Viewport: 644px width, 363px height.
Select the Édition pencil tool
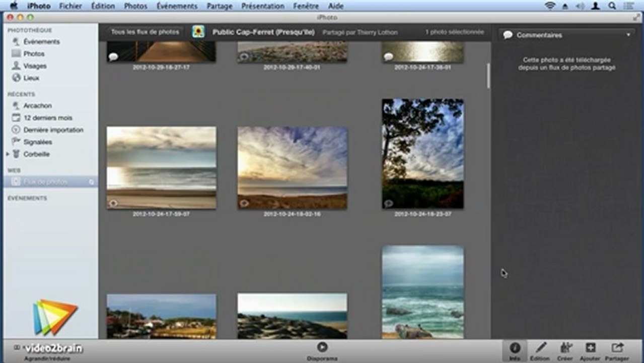click(x=540, y=351)
